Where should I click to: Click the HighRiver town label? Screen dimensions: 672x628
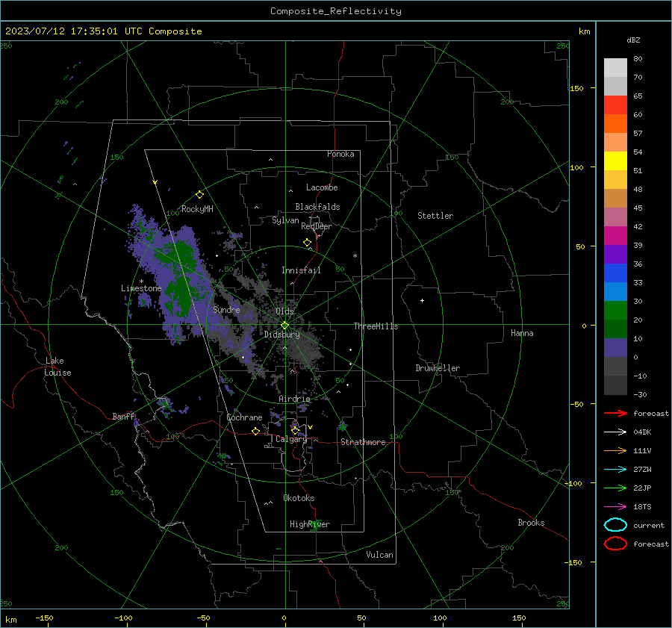(310, 524)
